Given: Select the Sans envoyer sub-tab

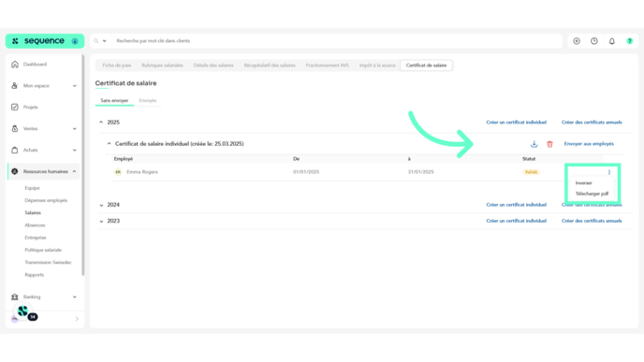Looking at the screenshot, I should tap(114, 101).
